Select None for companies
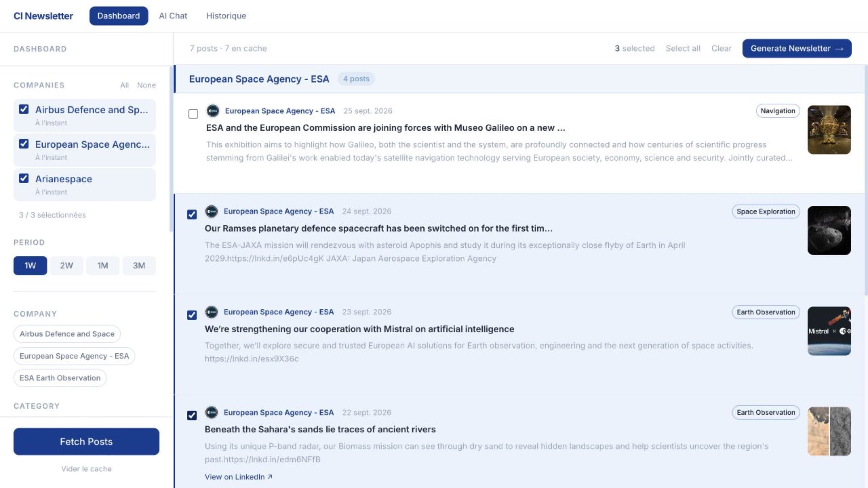 [x=146, y=85]
